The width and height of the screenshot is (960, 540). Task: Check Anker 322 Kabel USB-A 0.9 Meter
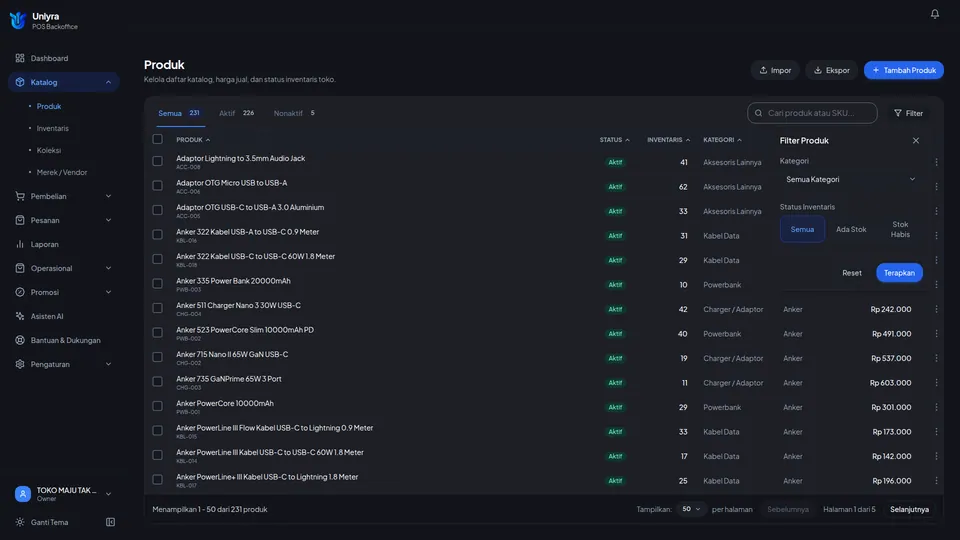pyautogui.click(x=157, y=234)
